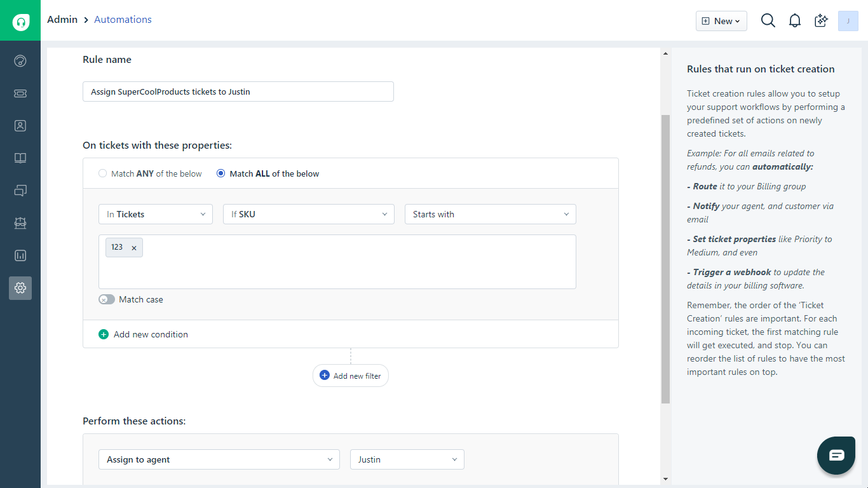Open the Contacts sidebar icon

[x=20, y=126]
